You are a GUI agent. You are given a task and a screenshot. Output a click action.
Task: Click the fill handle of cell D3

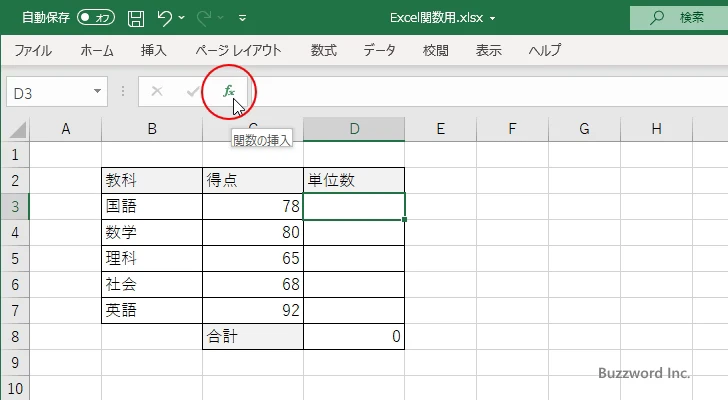pos(404,219)
